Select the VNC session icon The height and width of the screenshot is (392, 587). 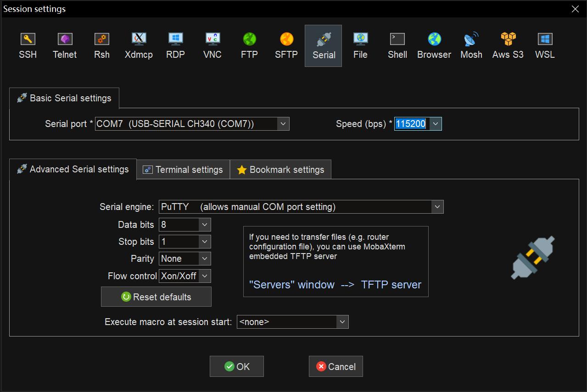[212, 46]
